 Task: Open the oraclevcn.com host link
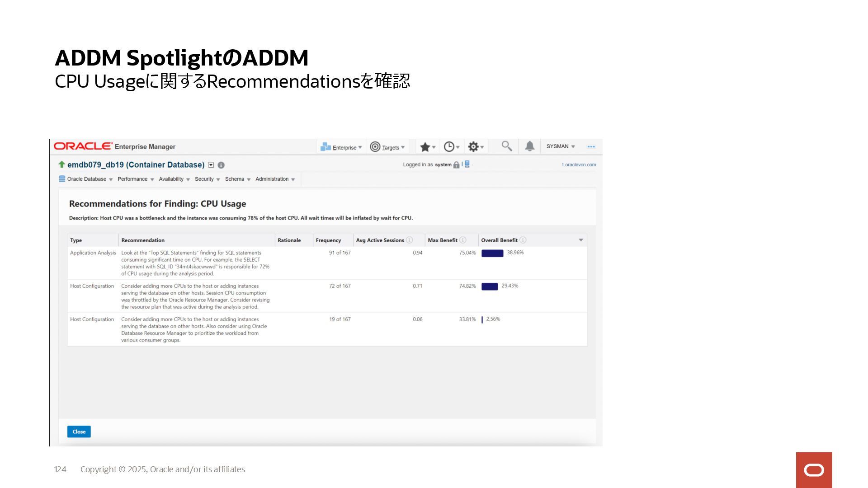[579, 164]
